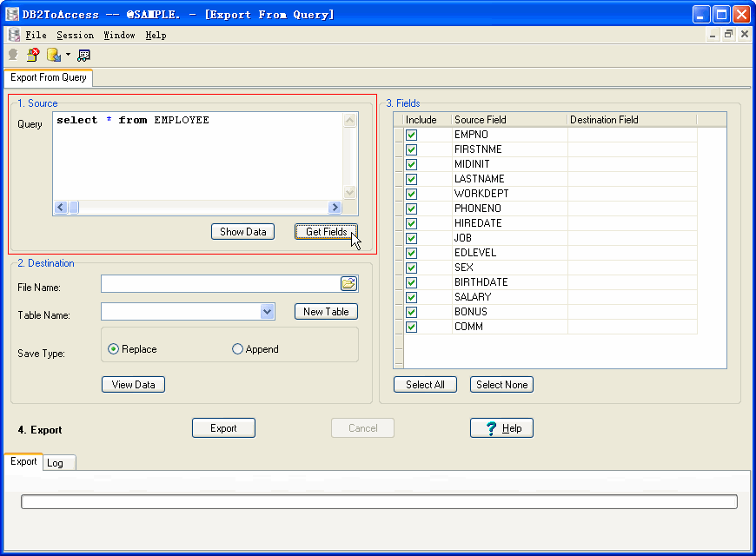
Task: Click the DB2ToAccess title bar icon
Action: click(12, 15)
